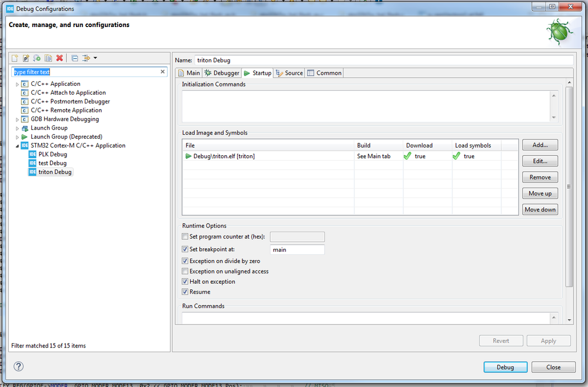
Task: Expand the GDB Hardware Debugging node
Action: pyautogui.click(x=17, y=119)
